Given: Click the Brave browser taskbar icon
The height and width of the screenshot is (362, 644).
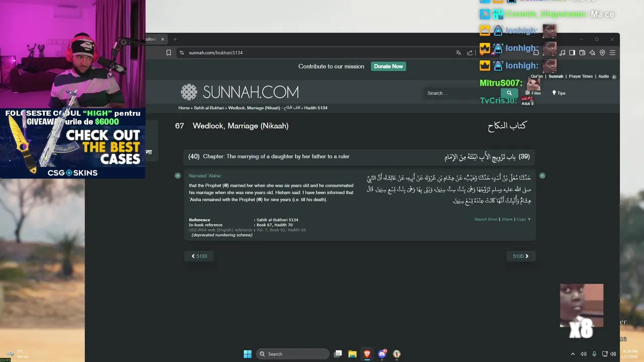Looking at the screenshot, I should point(367,354).
